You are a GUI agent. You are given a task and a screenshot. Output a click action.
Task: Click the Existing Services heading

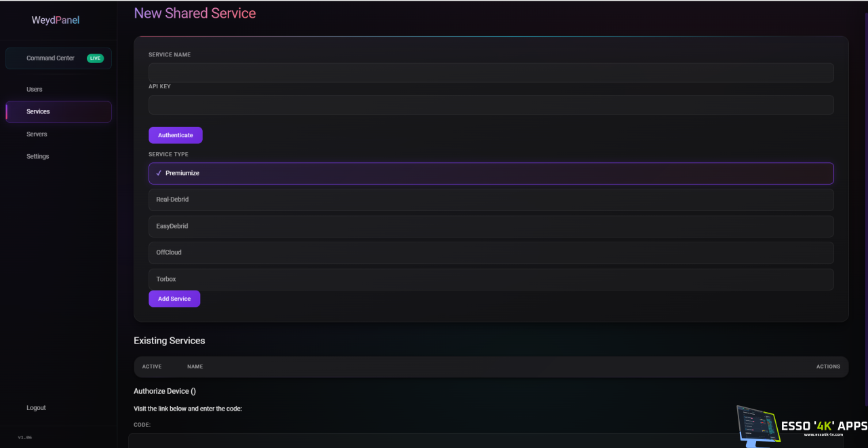(170, 341)
